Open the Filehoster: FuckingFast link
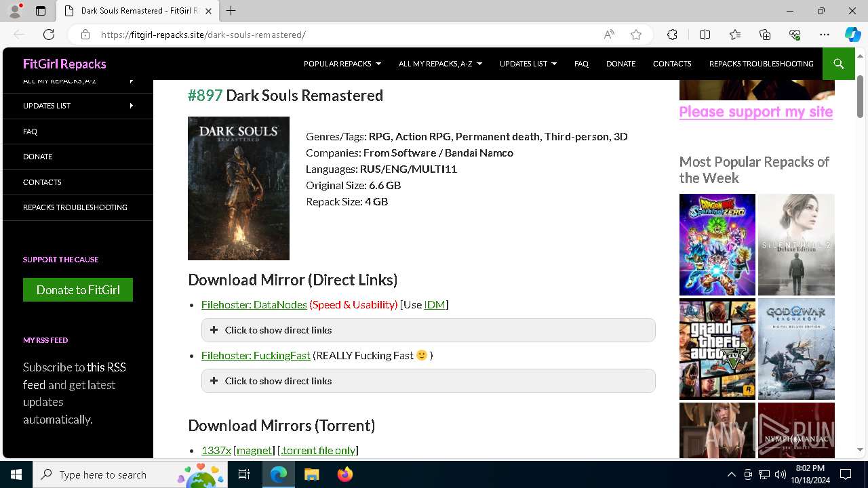Viewport: 868px width, 488px height. (x=256, y=355)
